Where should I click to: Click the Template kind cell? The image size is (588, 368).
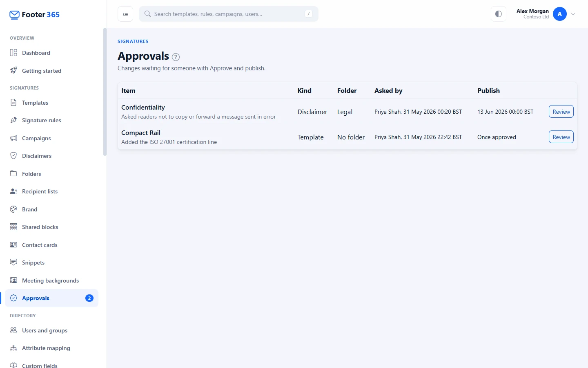tap(310, 137)
